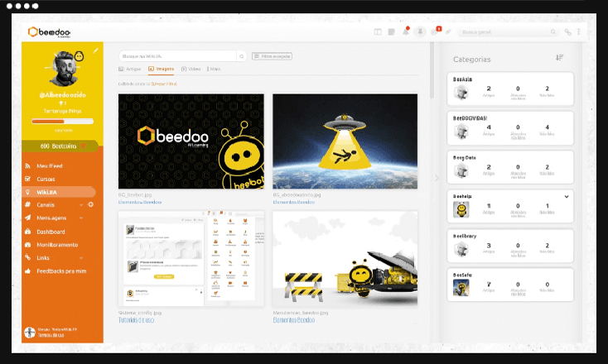Click the profile level progress bar

point(62,122)
